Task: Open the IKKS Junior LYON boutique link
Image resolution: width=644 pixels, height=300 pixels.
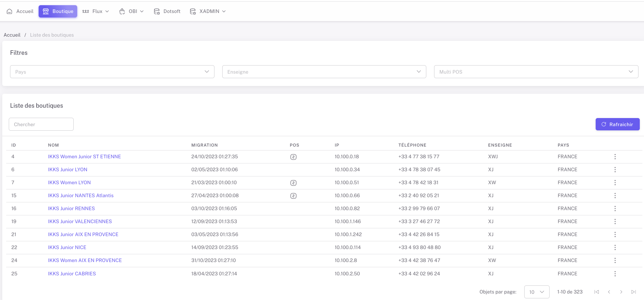Action: point(67,170)
